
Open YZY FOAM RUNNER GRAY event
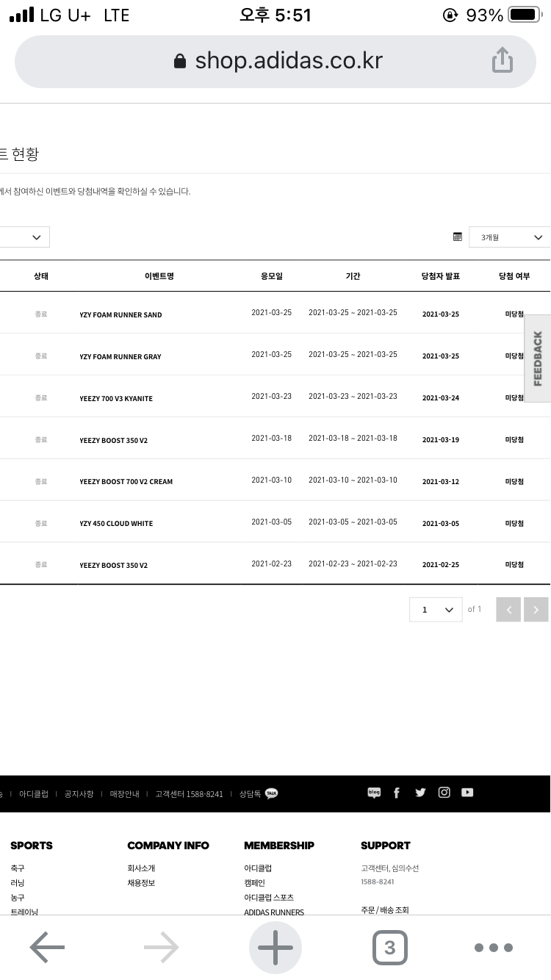pyautogui.click(x=120, y=356)
